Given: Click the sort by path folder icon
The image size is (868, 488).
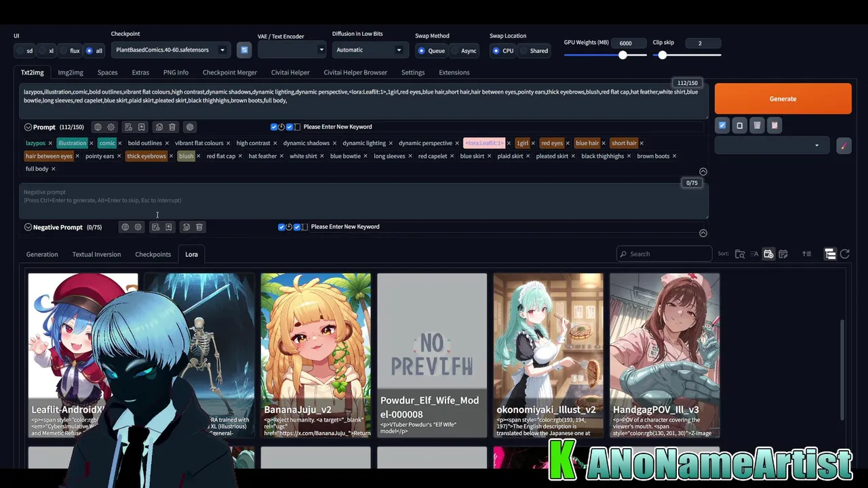Looking at the screenshot, I should [x=740, y=254].
